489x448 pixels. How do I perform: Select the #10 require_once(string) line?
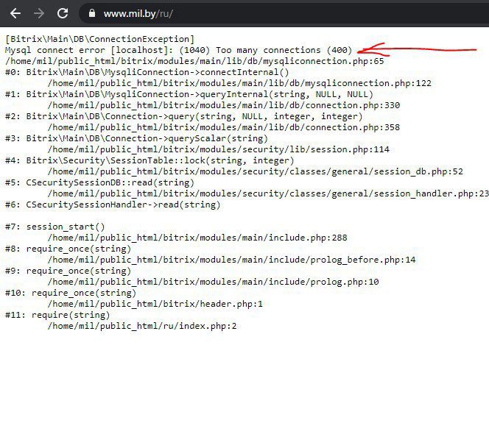coord(71,294)
